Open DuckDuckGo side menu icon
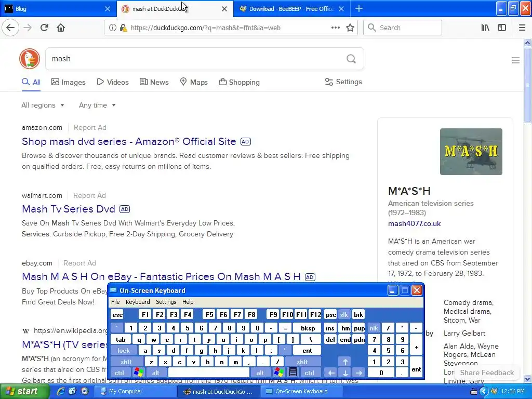The image size is (532, 399). click(515, 60)
